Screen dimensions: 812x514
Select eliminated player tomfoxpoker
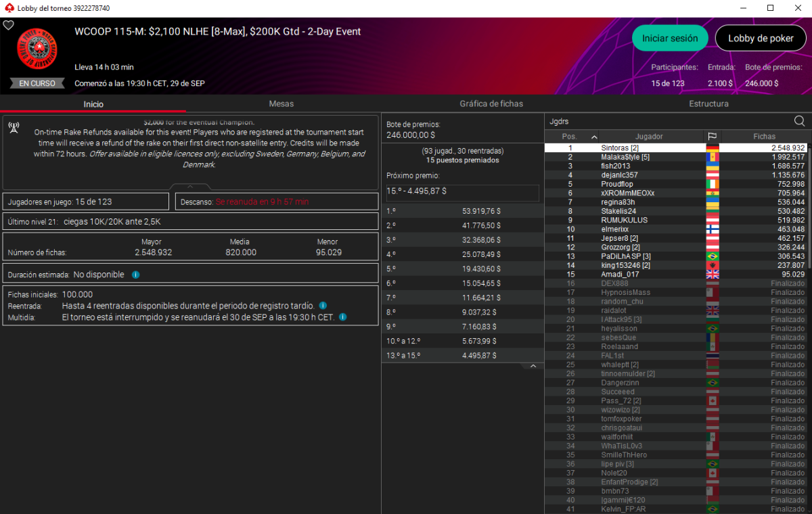click(x=676, y=419)
